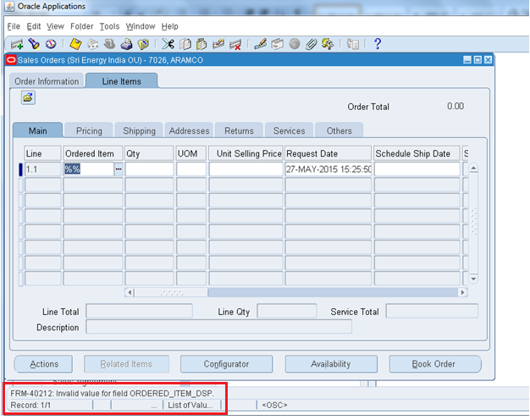Click the open folder icon below tabs
This screenshot has height=420, width=530.
tap(28, 97)
